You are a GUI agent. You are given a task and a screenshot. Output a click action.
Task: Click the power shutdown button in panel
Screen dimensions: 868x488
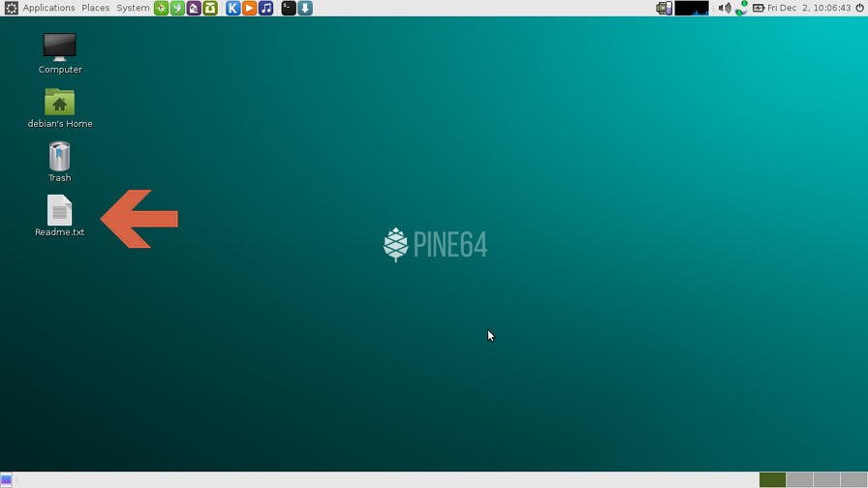(859, 8)
